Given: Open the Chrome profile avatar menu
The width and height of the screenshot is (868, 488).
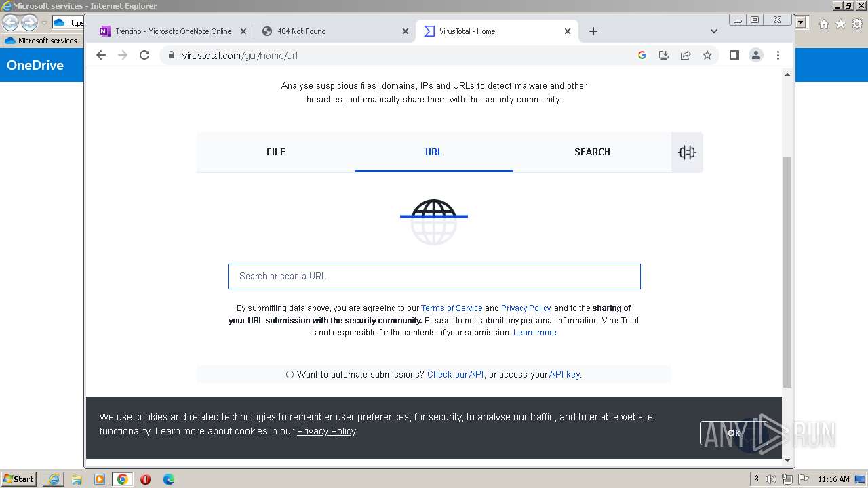Looking at the screenshot, I should 756,55.
